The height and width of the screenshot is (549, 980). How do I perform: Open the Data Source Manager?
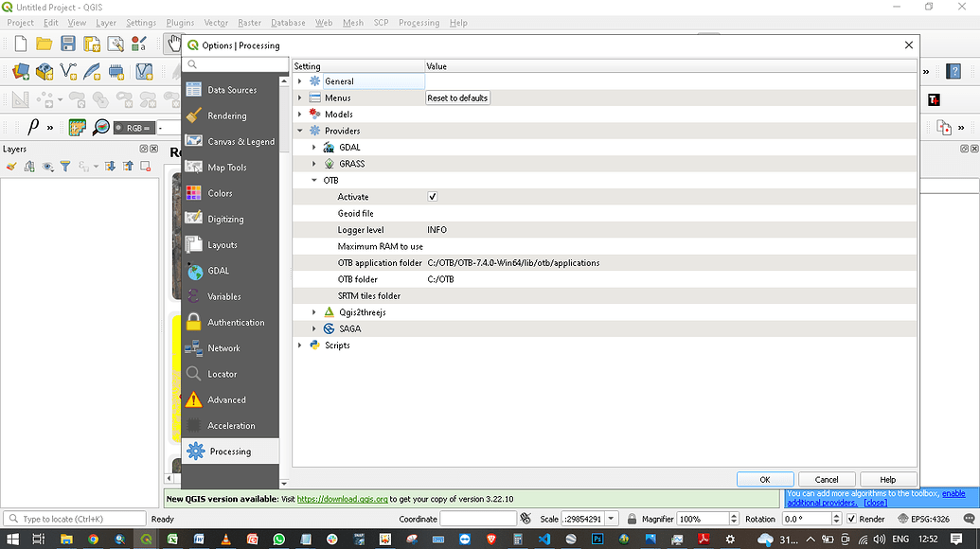pos(20,71)
